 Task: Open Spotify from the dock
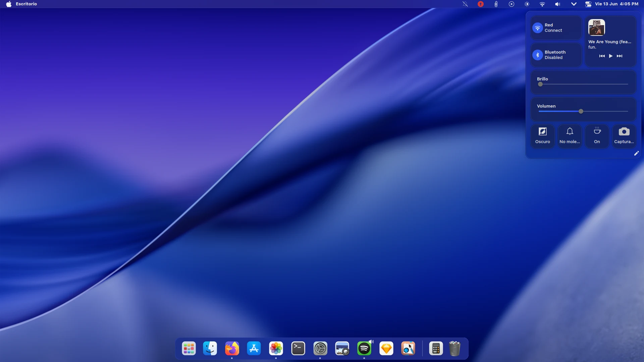364,349
